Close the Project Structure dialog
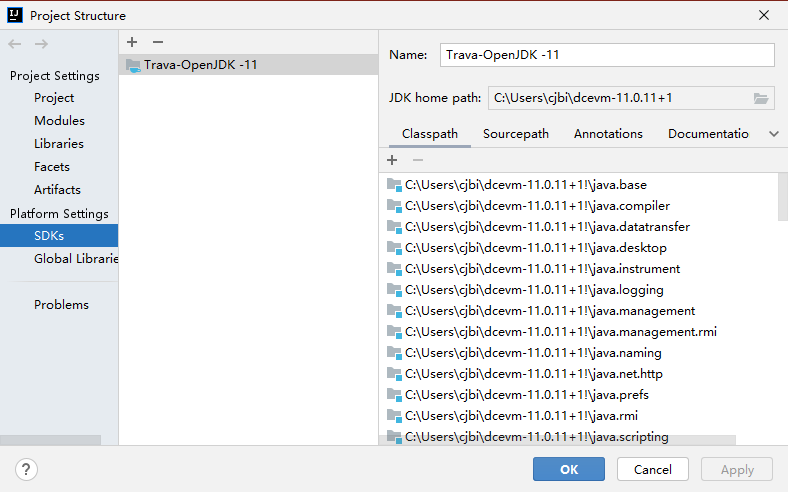 click(x=764, y=15)
